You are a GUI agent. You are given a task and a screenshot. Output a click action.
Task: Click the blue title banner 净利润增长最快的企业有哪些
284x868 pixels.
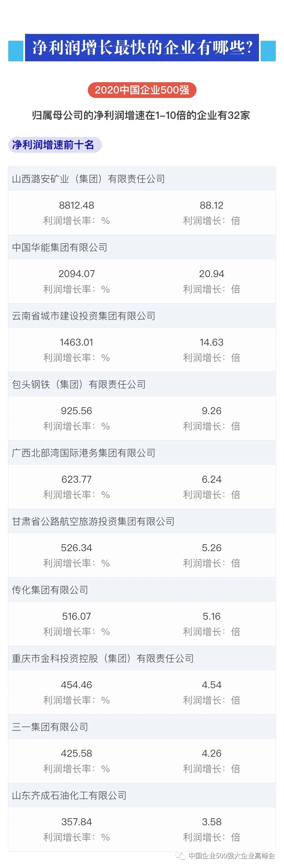pyautogui.click(x=142, y=48)
